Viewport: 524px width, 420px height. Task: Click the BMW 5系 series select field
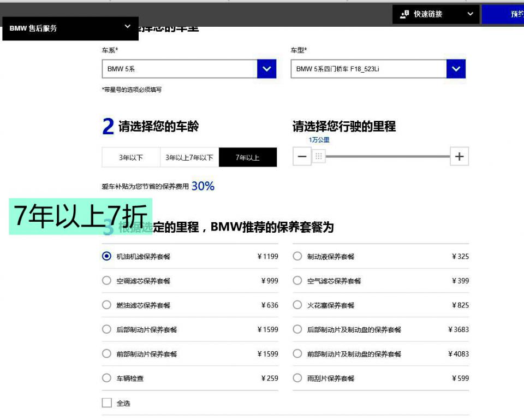(189, 69)
